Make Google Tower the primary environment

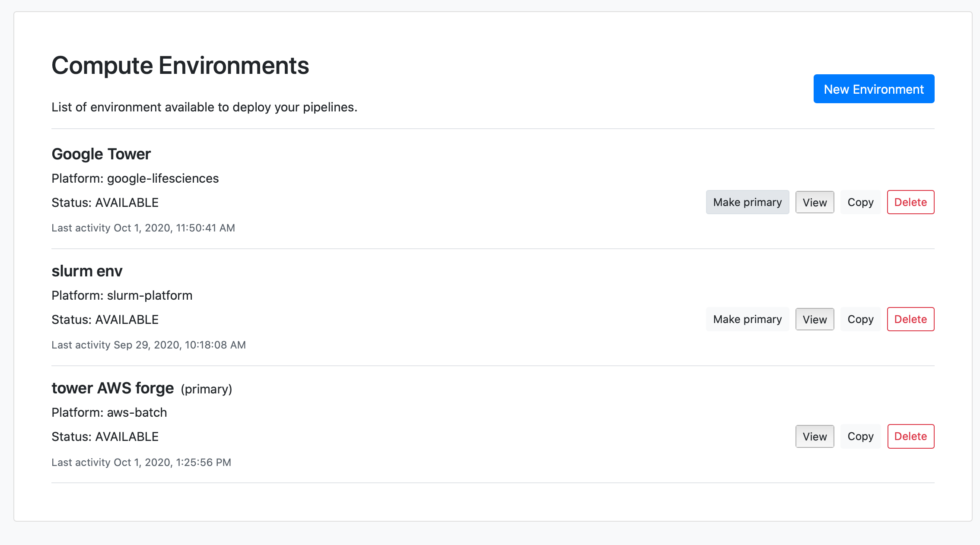[x=748, y=202]
